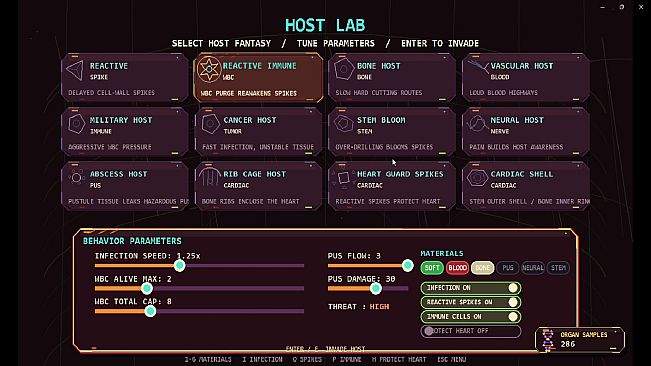Select the Abscess Host card

125,186
